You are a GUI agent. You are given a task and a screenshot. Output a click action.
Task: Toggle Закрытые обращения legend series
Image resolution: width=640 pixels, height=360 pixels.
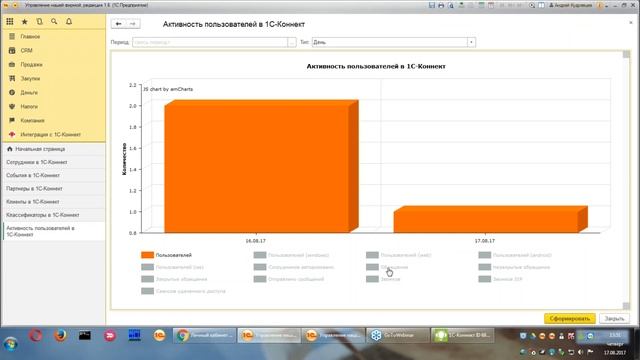coord(174,279)
